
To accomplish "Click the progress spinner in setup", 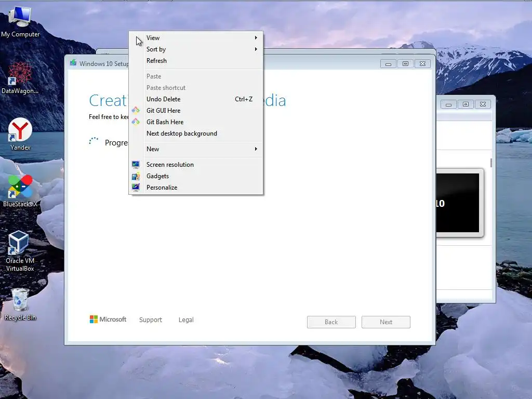I will pos(94,141).
